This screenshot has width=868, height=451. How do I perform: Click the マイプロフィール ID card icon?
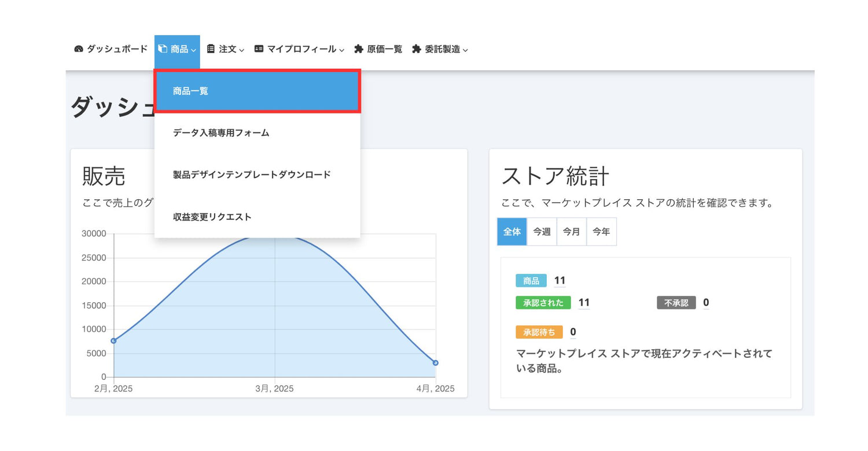259,49
